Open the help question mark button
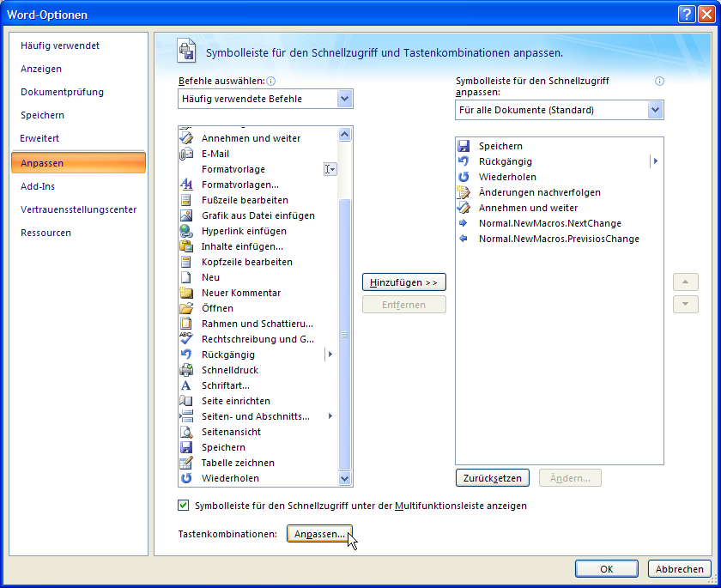 pyautogui.click(x=687, y=15)
